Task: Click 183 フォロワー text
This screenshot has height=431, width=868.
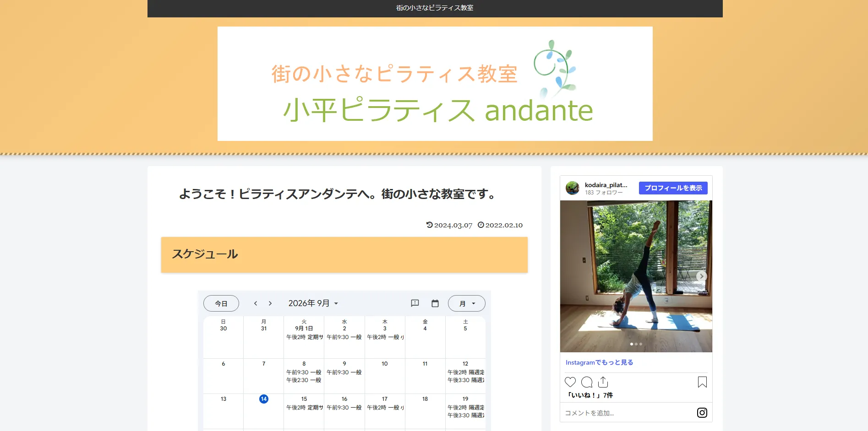Action: tap(604, 193)
